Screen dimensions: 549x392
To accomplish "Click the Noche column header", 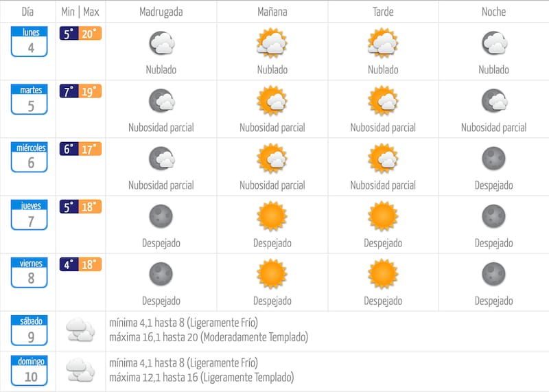I will pyautogui.click(x=493, y=12).
